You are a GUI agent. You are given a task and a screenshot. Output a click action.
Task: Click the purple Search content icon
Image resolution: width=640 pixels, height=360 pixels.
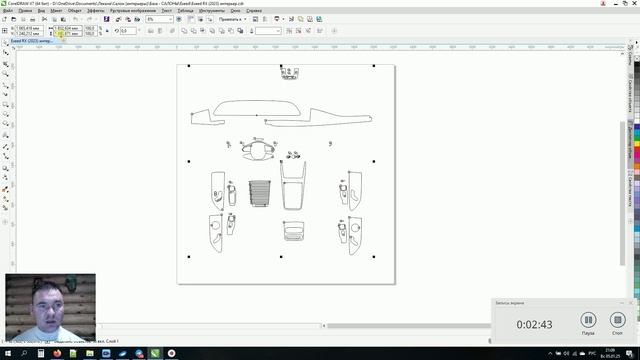(107, 19)
